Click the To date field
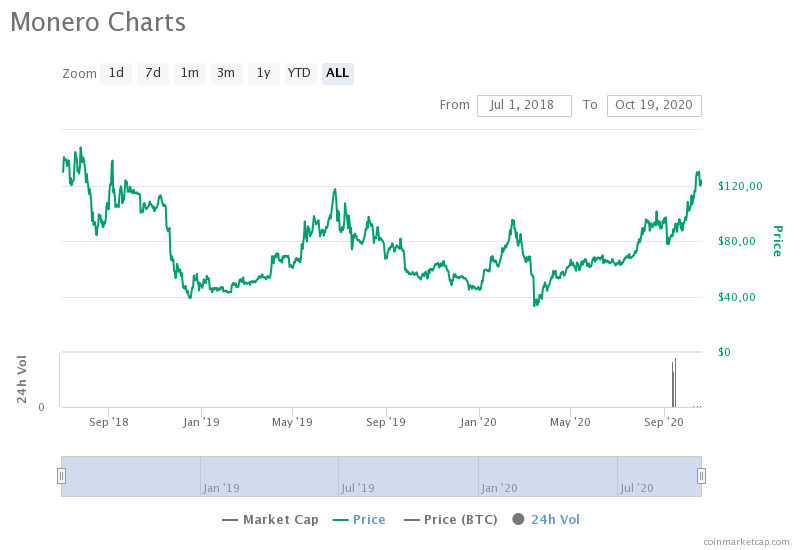800x550 pixels. (x=654, y=105)
